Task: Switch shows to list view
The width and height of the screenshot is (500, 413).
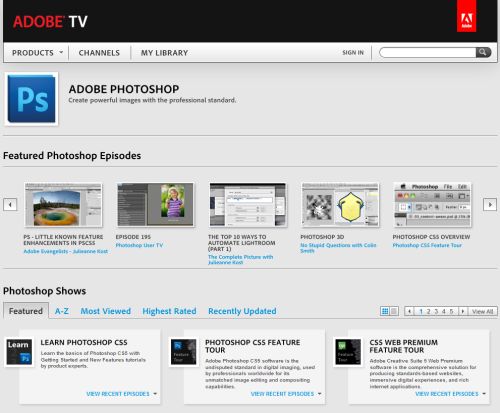Action: [394, 311]
